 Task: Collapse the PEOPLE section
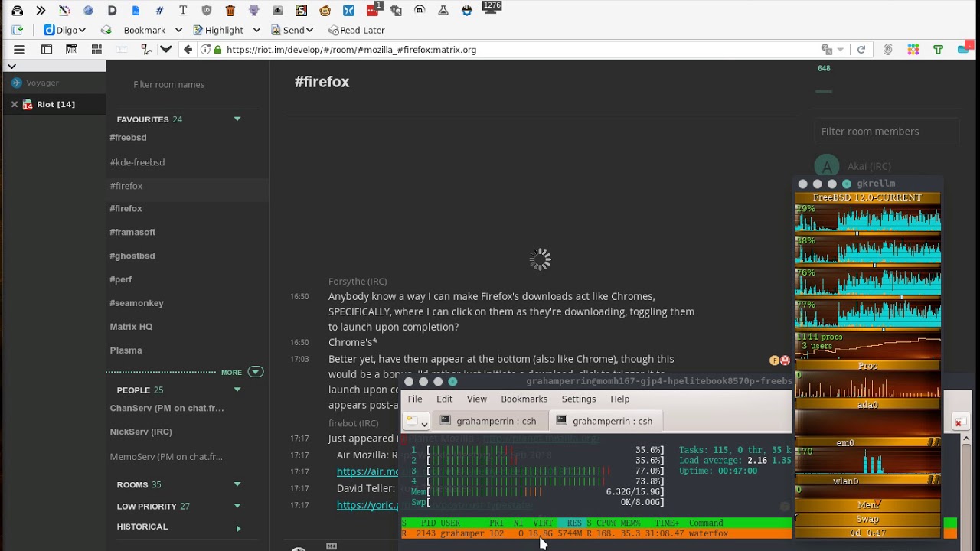(237, 390)
